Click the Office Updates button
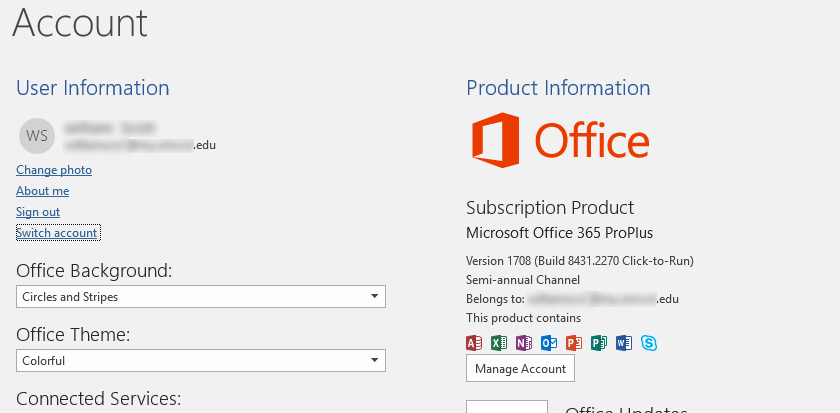Image resolution: width=840 pixels, height=413 pixels. (x=507, y=406)
